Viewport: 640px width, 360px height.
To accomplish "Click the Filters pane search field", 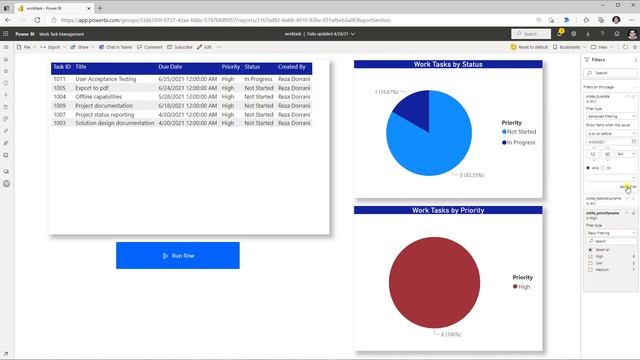I will tap(611, 73).
